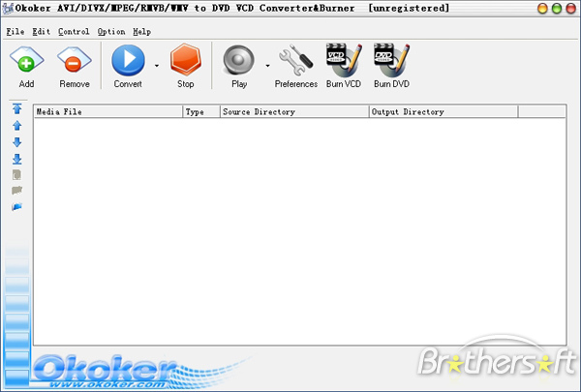This screenshot has width=581, height=392.
Task: Click the Add file icon
Action: point(26,59)
